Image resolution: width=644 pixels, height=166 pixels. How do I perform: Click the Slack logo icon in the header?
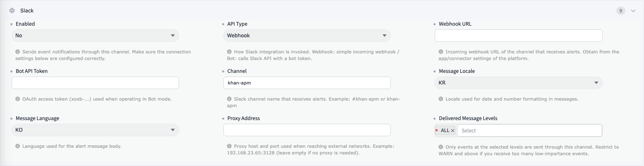pos(12,11)
